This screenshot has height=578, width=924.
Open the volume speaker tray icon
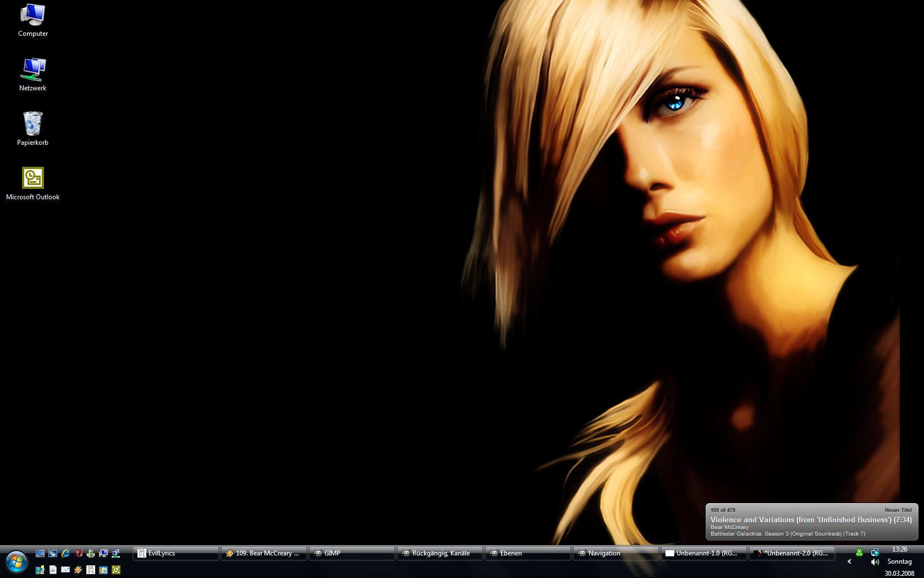875,562
